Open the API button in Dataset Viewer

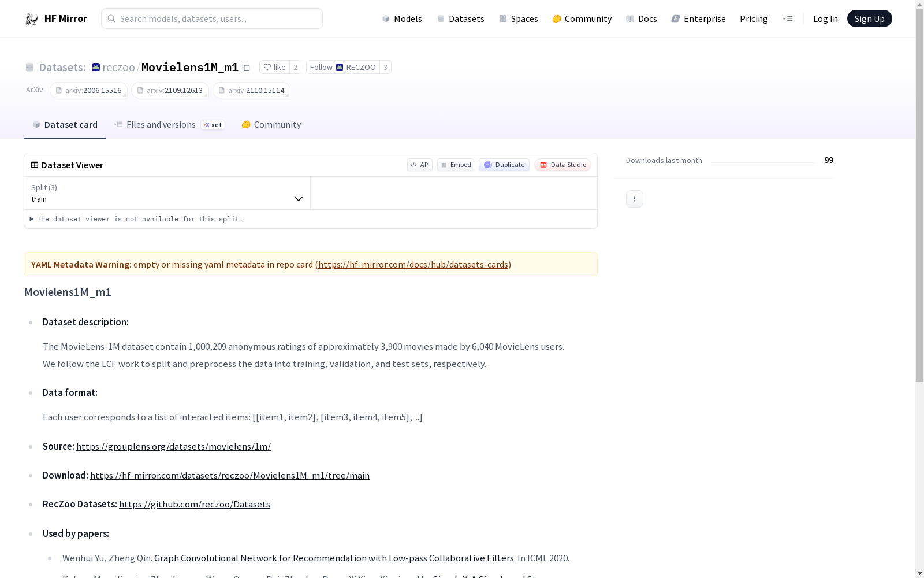[420, 165]
